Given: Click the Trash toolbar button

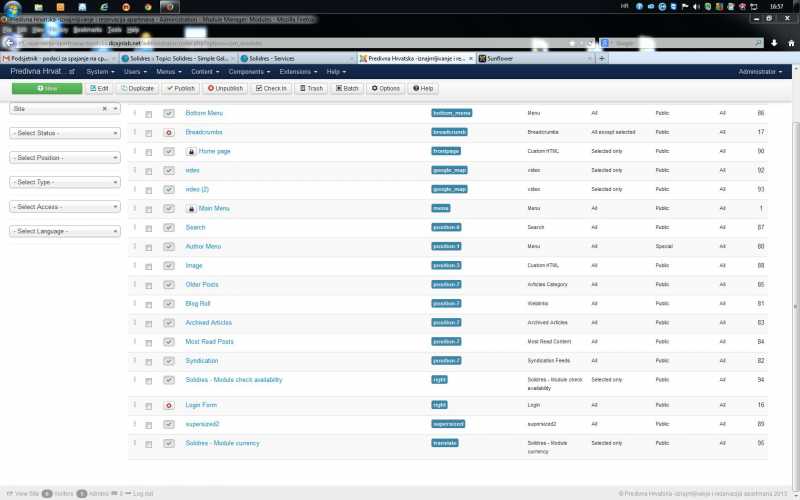Looking at the screenshot, I should click(x=312, y=88).
